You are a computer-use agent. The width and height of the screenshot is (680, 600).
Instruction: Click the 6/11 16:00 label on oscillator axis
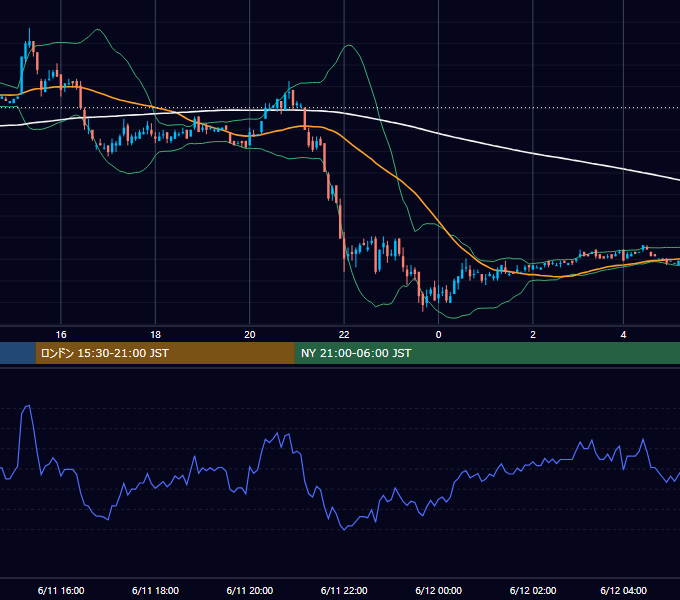pos(61,590)
